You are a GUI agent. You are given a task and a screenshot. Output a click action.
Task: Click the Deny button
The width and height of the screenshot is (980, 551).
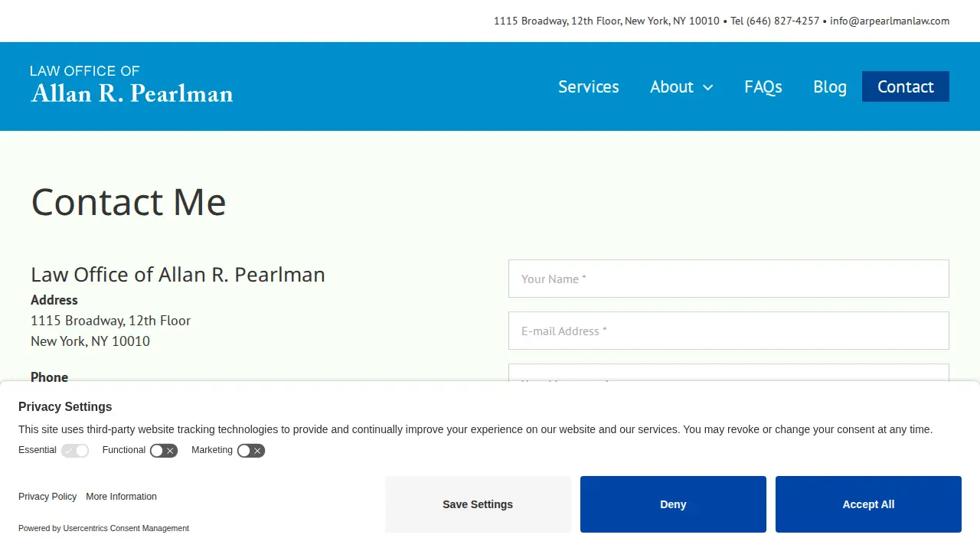[673, 504]
